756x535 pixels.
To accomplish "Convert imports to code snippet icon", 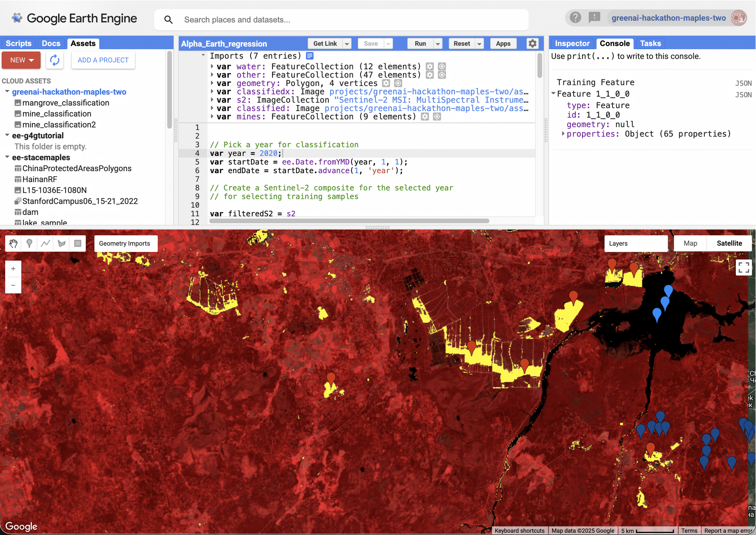I will [x=310, y=56].
